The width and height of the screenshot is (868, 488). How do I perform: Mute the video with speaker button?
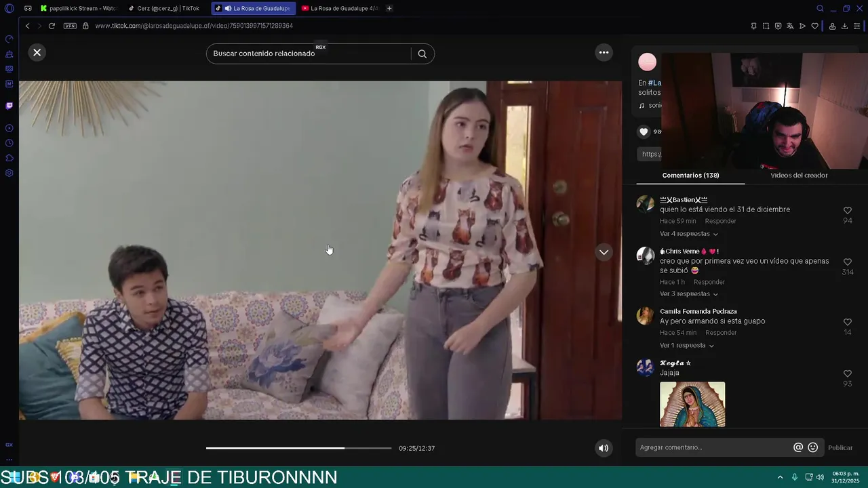tap(604, 448)
